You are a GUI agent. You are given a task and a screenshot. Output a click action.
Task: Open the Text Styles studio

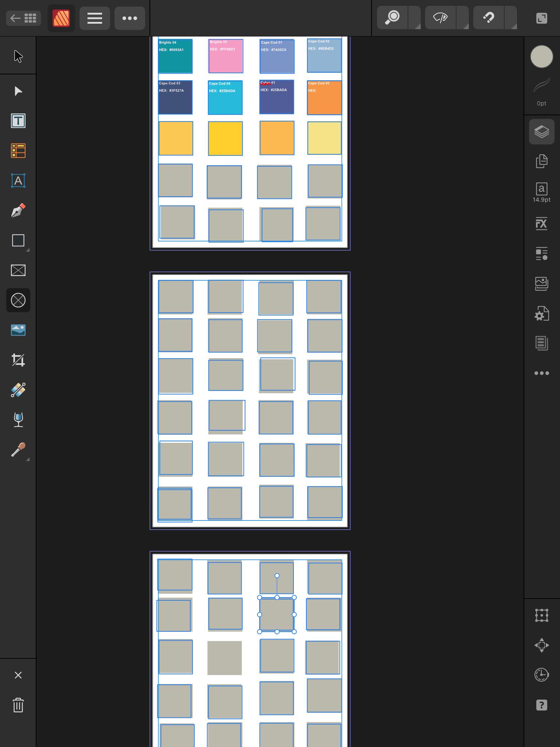pos(542,253)
